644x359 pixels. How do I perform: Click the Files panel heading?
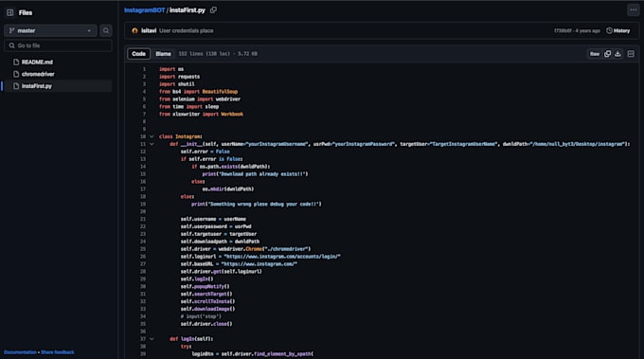click(26, 12)
